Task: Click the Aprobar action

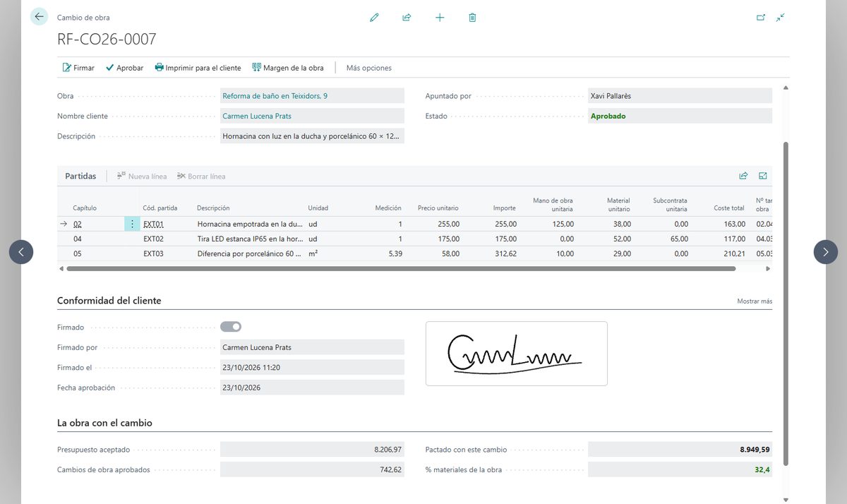Action: pyautogui.click(x=124, y=68)
